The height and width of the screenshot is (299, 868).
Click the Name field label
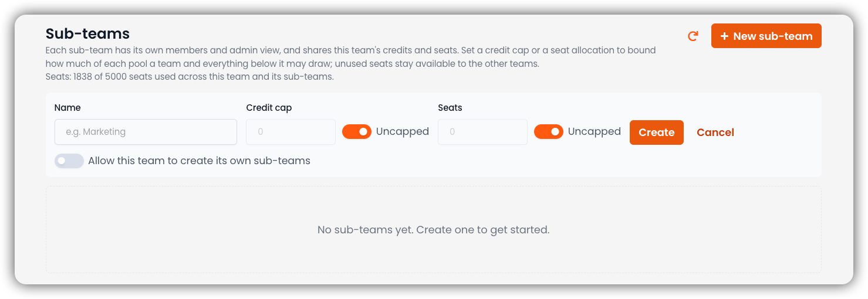pyautogui.click(x=67, y=108)
